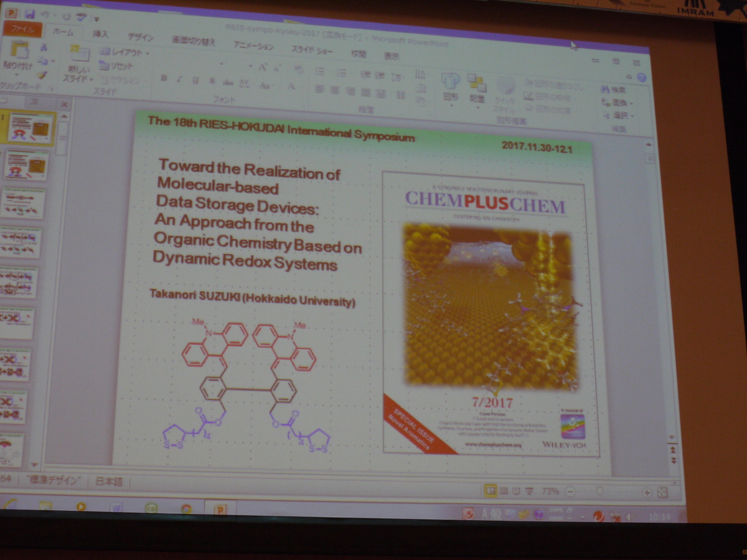Click the format painter brush icon
The image size is (747, 560).
(x=42, y=75)
